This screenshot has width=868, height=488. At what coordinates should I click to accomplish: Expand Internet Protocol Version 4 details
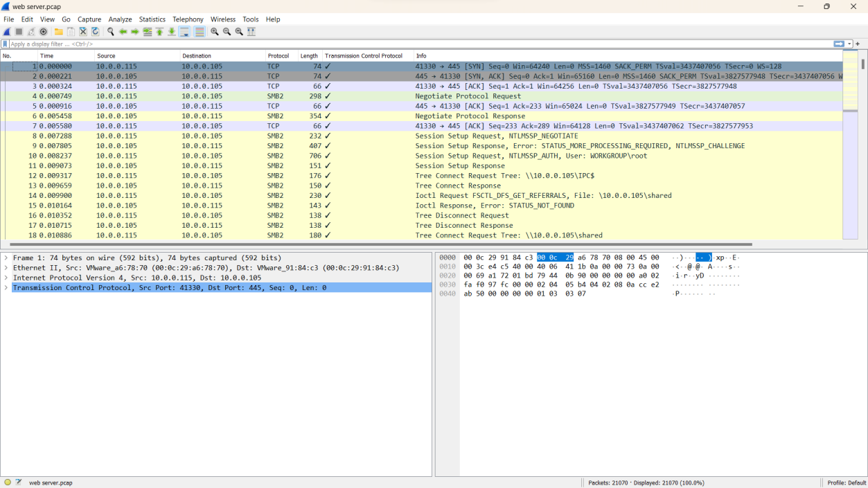6,278
